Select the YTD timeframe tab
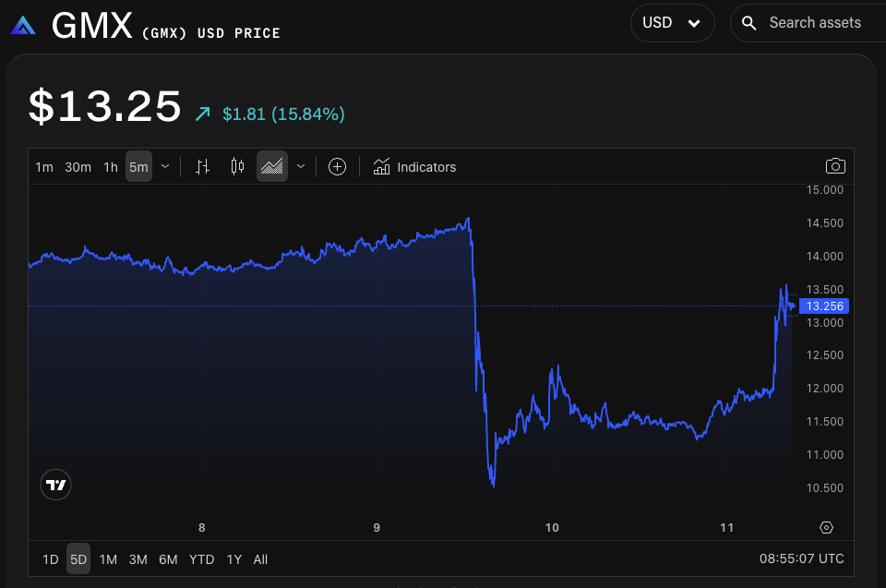This screenshot has height=588, width=886. coord(201,559)
